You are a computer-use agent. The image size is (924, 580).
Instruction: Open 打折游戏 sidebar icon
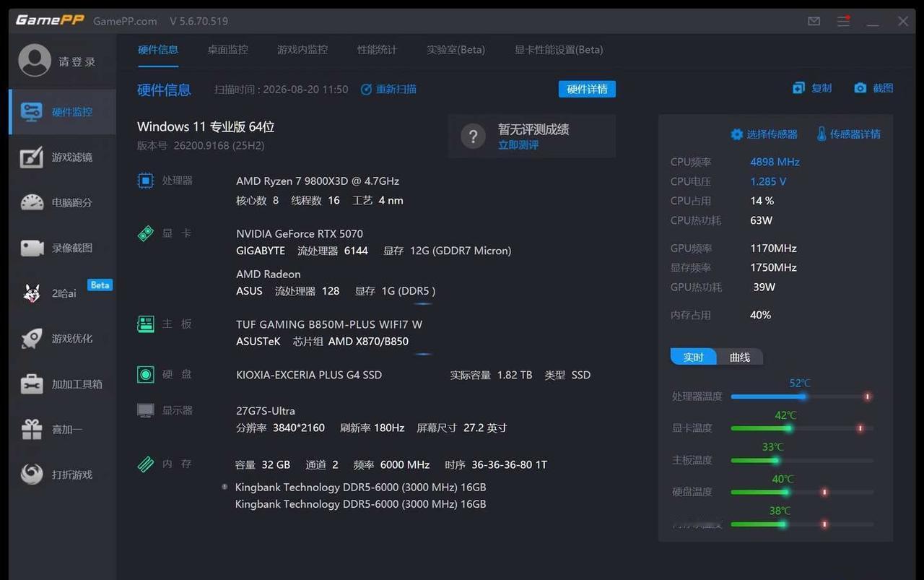[32, 475]
